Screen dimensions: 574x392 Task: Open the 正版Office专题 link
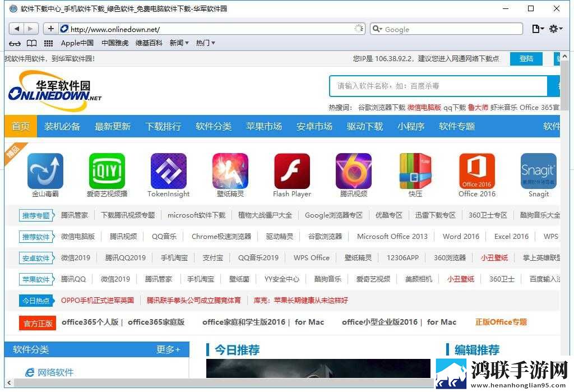pos(501,322)
